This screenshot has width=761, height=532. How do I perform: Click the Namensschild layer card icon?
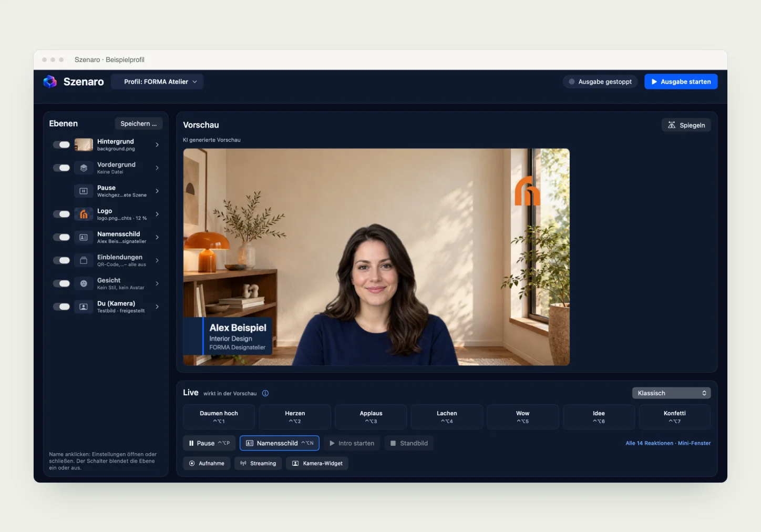(84, 237)
